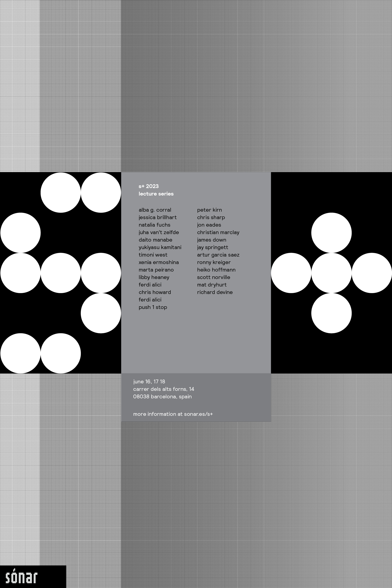This screenshot has width=392, height=588.
Task: Click the name 'timoni west'
Action: 153,255
